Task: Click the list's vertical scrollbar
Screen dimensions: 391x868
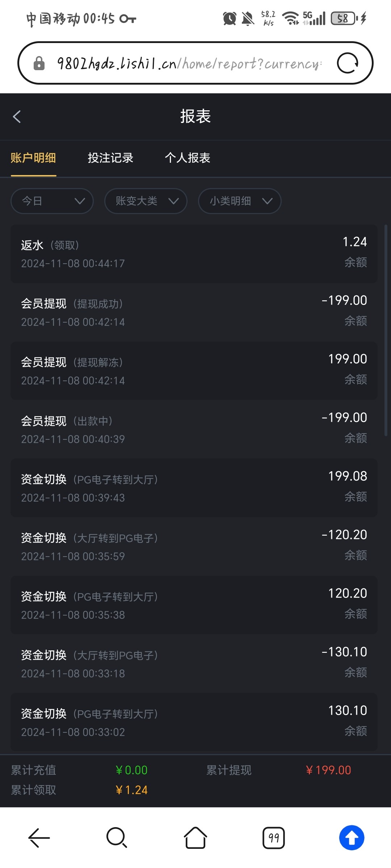Action: point(386,330)
